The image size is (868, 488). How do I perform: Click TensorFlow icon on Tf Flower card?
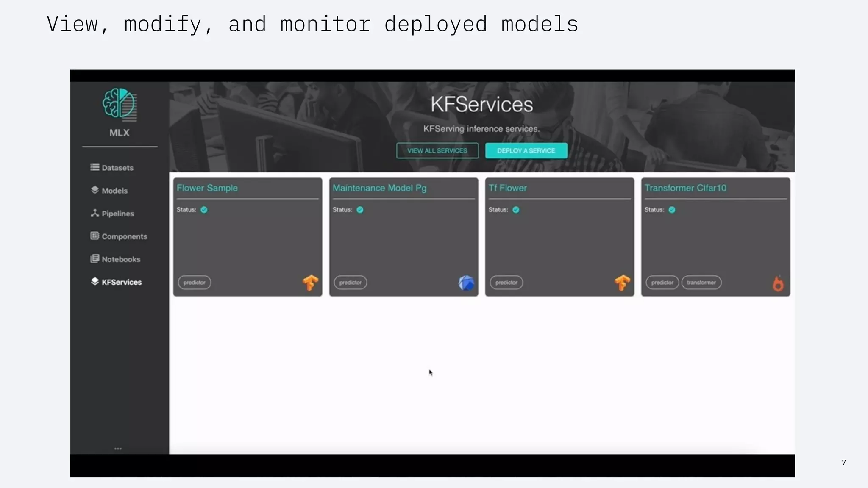pos(622,283)
